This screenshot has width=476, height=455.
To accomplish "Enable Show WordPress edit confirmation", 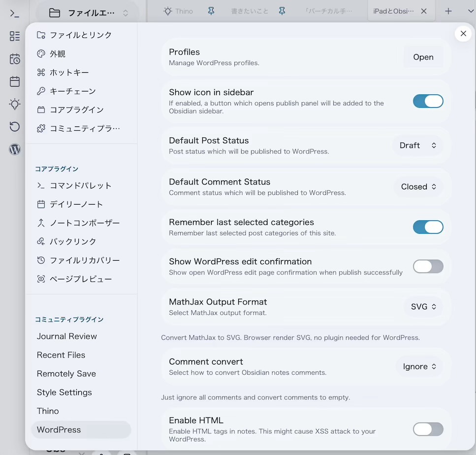I will click(x=428, y=267).
